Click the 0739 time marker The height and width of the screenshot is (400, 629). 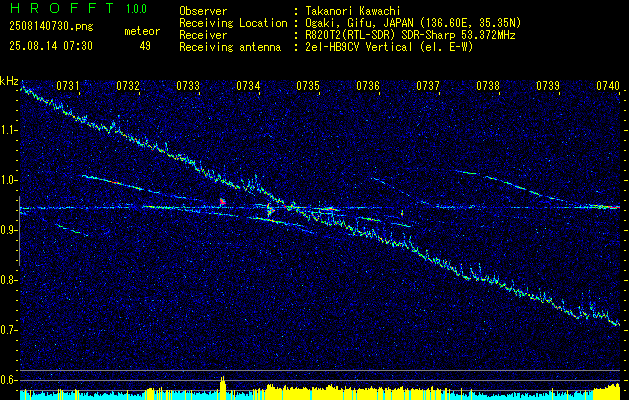pyautogui.click(x=548, y=85)
